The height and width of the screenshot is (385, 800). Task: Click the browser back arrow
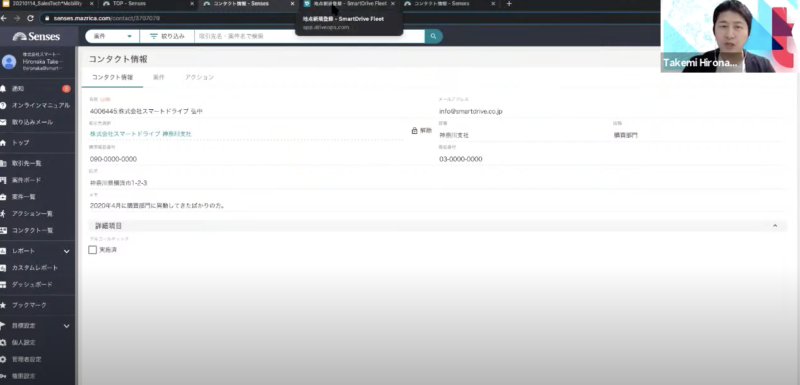(x=4, y=18)
